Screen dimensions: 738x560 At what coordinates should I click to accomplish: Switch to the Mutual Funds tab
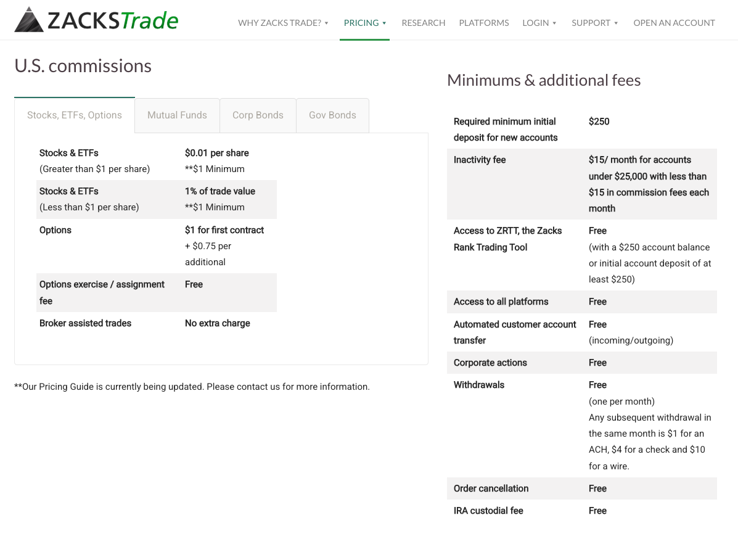[x=177, y=115]
